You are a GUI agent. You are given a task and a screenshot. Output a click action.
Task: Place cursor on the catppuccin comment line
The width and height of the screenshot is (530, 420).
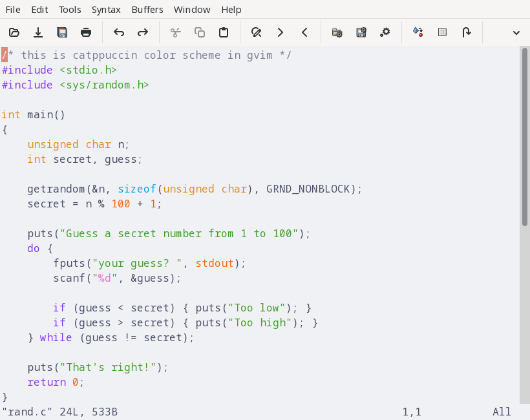[x=146, y=55]
